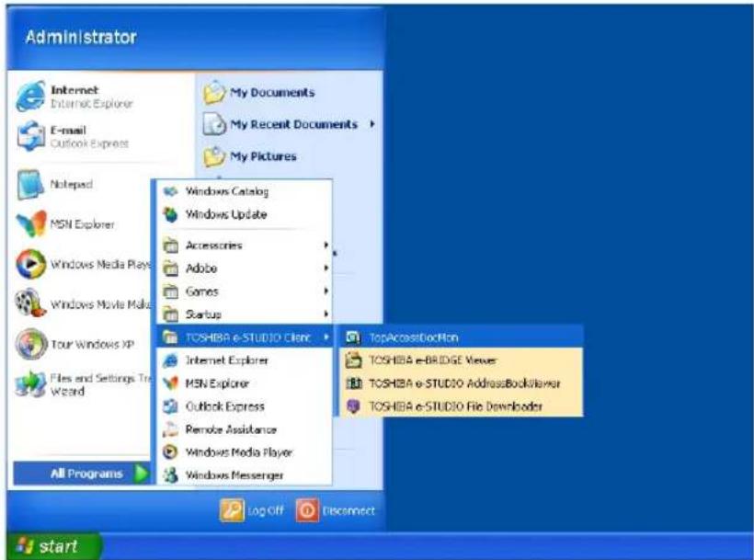Click the Remote Assistance icon
The height and width of the screenshot is (560, 754).
point(170,429)
